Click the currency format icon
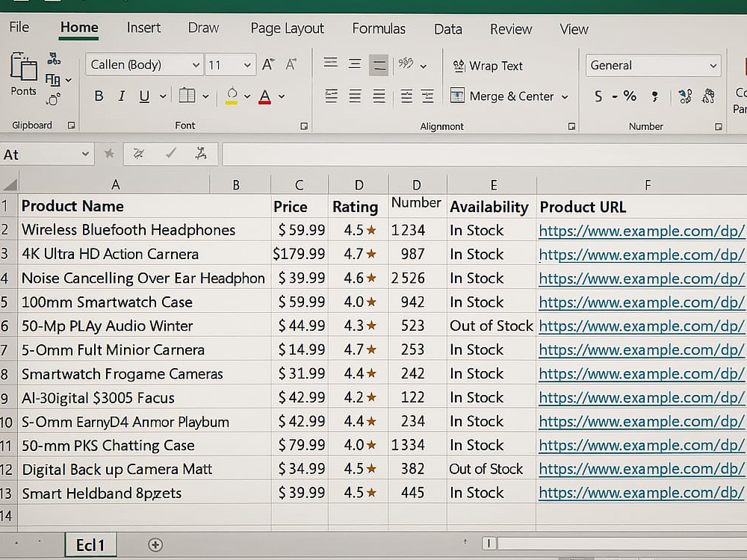The height and width of the screenshot is (560, 747). tap(598, 96)
